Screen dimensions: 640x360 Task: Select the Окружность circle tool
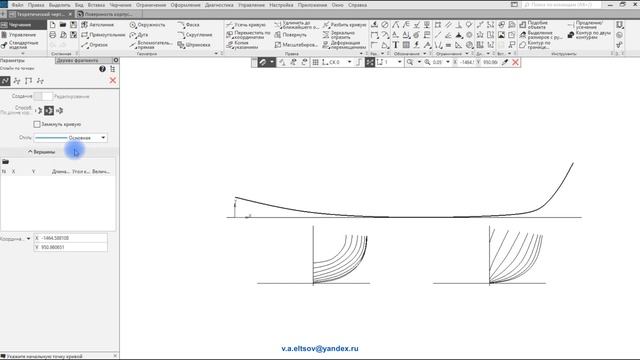(x=147, y=25)
